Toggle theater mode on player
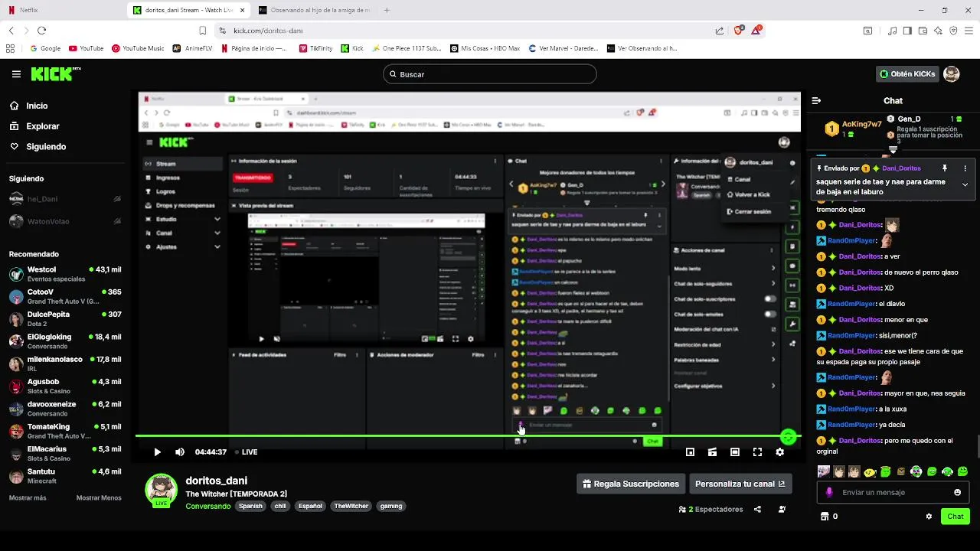Screen dimensions: 980x551 (x=734, y=452)
